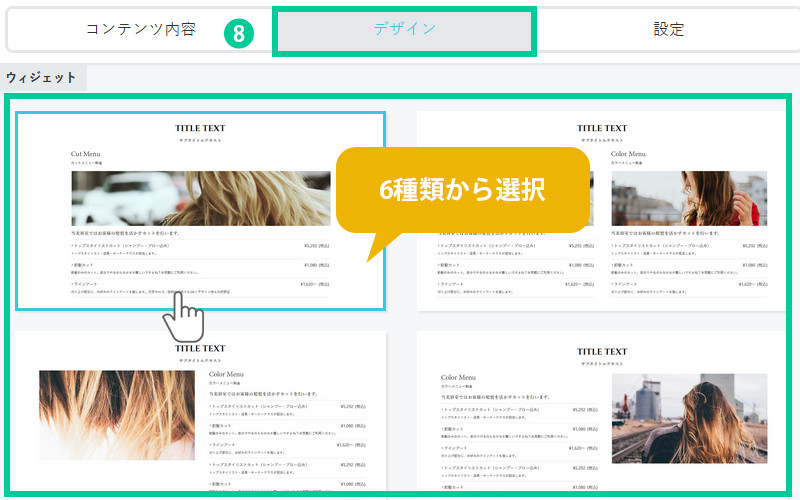800x500 pixels.
Task: Click the woman in red jacket photo
Action: [x=723, y=197]
